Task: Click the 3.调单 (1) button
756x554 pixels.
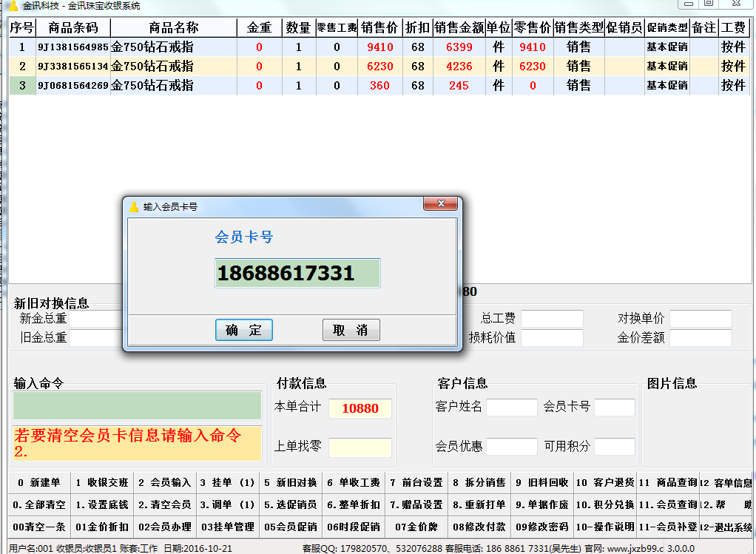Action: [x=228, y=505]
